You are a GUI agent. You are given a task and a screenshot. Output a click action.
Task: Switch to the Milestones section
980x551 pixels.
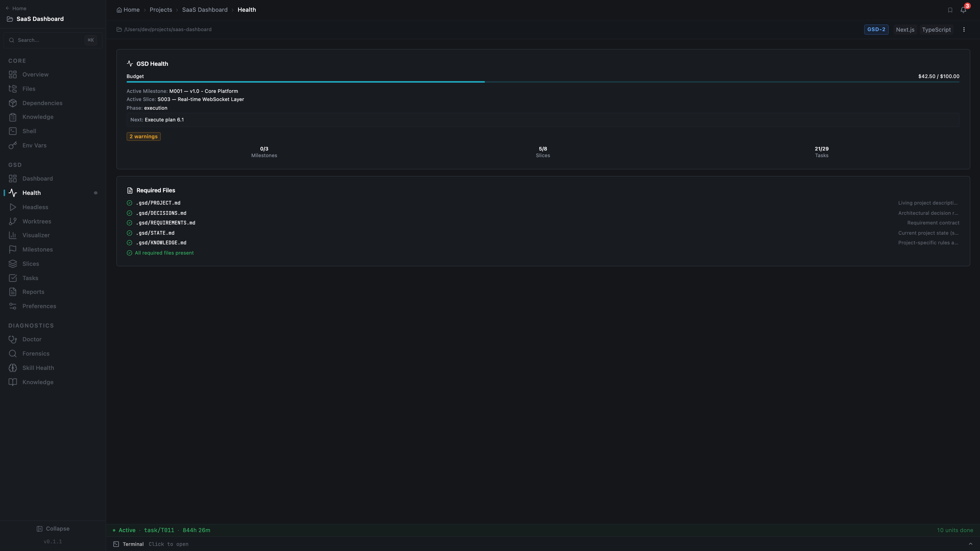37,249
